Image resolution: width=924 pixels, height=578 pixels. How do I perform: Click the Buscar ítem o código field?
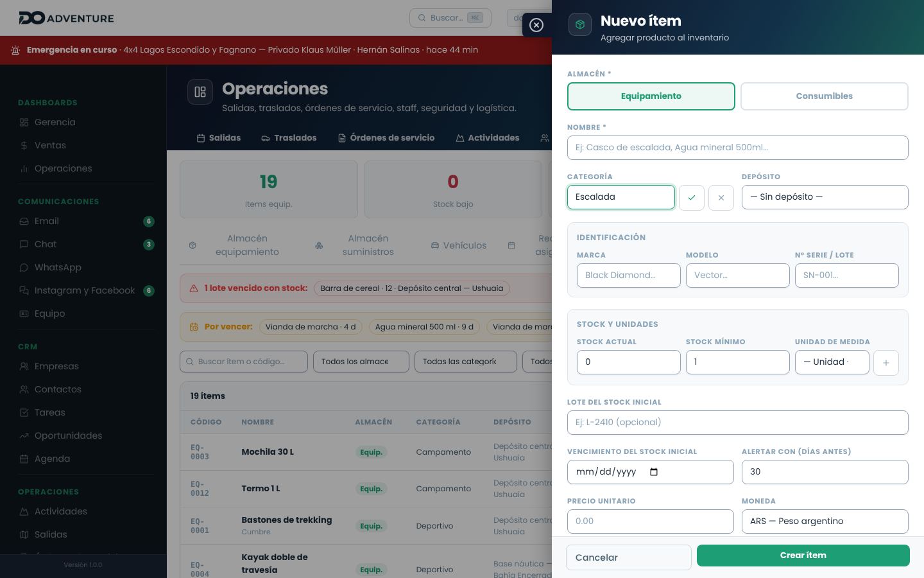click(x=244, y=362)
